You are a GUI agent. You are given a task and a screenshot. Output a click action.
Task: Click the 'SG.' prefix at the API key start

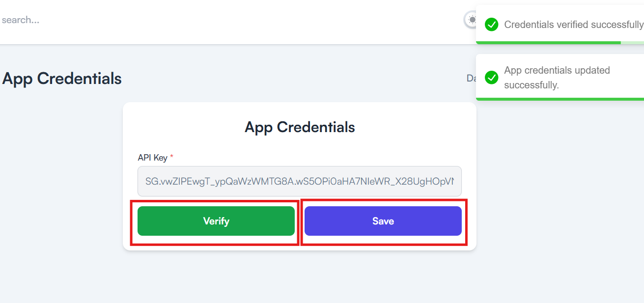point(152,181)
